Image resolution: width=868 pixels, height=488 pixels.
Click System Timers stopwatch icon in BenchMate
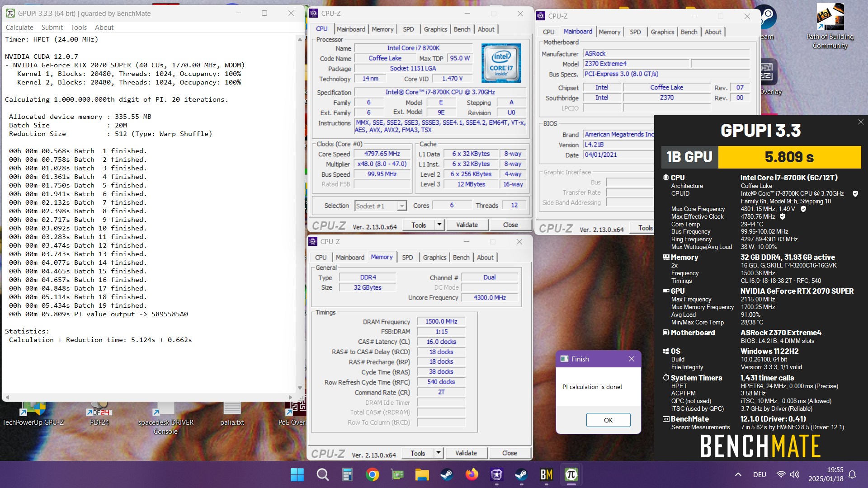pyautogui.click(x=666, y=377)
